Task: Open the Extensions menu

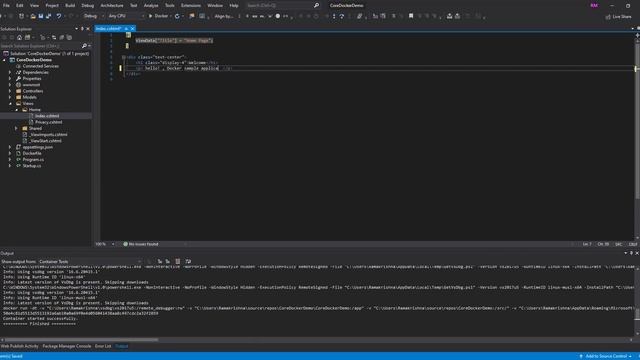Action: click(x=191, y=5)
